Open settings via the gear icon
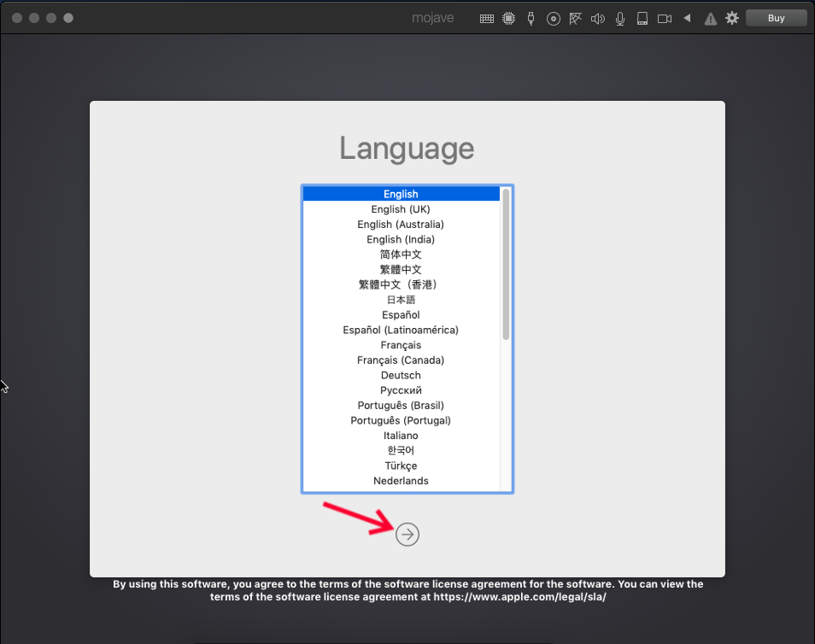The width and height of the screenshot is (815, 644). tap(732, 18)
